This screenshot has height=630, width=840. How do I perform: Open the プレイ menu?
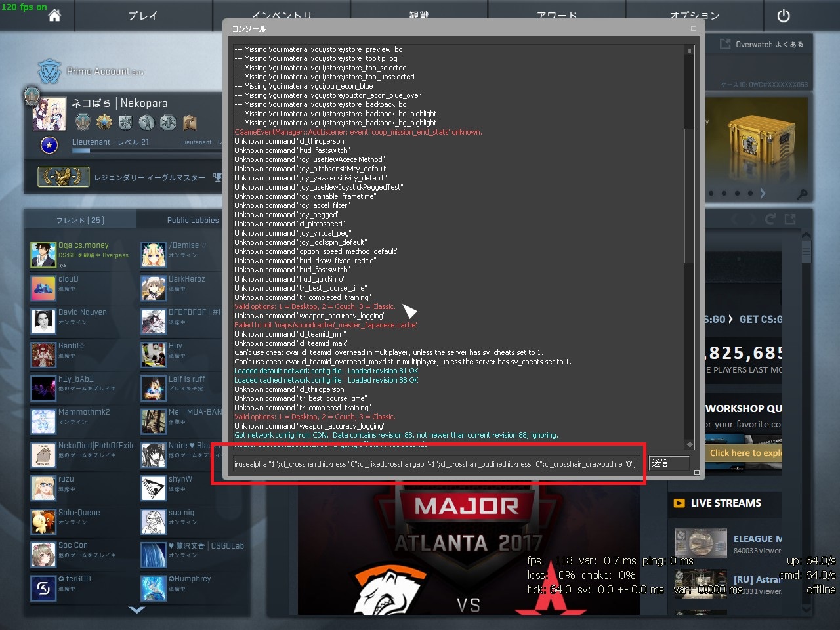point(143,16)
